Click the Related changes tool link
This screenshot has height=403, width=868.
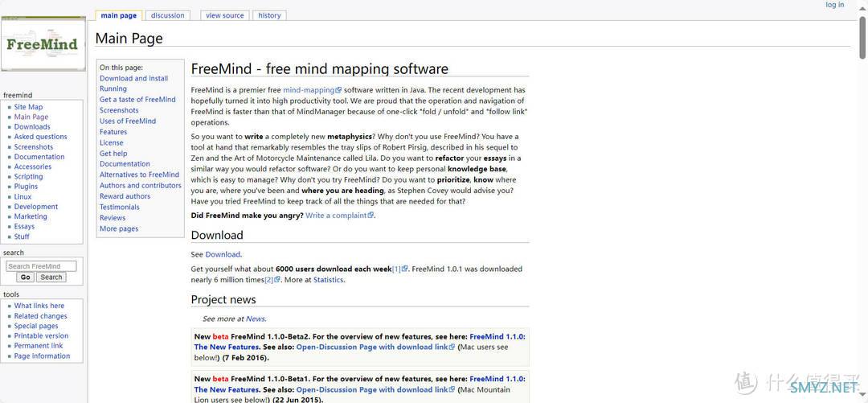tap(40, 316)
